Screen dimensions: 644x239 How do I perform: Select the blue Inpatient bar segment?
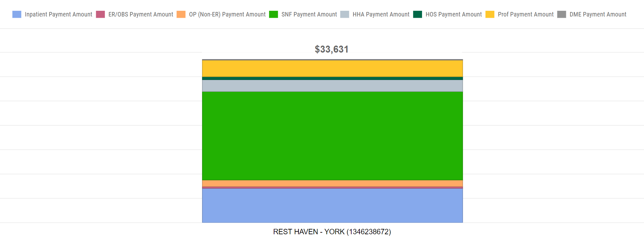332,205
